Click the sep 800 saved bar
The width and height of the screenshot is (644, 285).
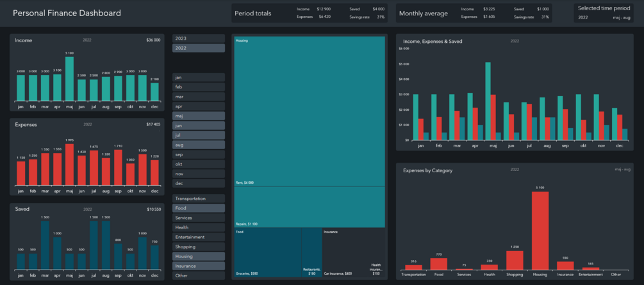(x=118, y=257)
